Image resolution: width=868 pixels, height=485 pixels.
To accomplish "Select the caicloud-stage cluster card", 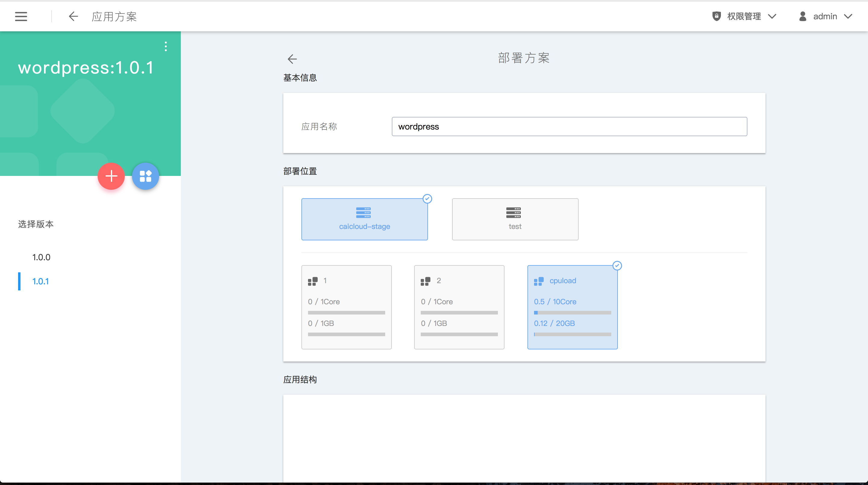I will coord(364,219).
